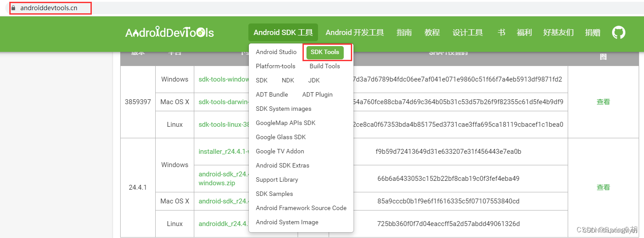Select Google TV Addon entry
The width and height of the screenshot is (644, 238).
pyautogui.click(x=280, y=151)
